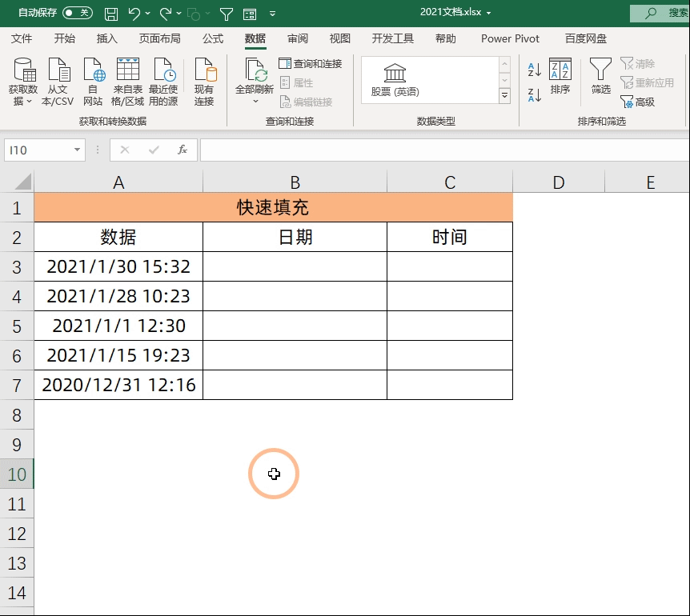Click the 全部刷新 refresh icon
The width and height of the screenshot is (690, 616).
[x=255, y=70]
